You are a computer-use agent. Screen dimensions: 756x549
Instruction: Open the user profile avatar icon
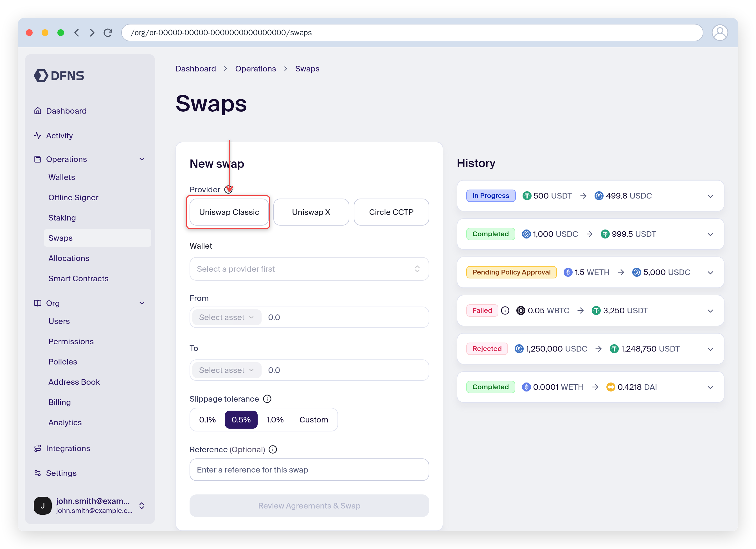720,32
